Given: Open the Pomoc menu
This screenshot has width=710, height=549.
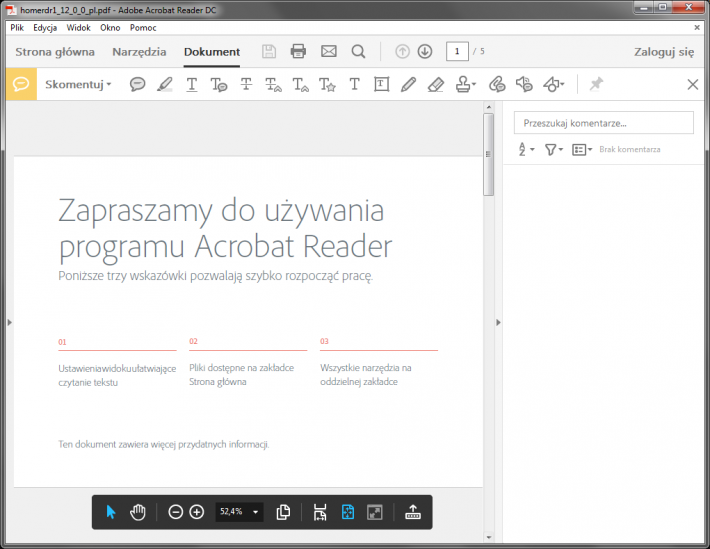Looking at the screenshot, I should tap(143, 28).
